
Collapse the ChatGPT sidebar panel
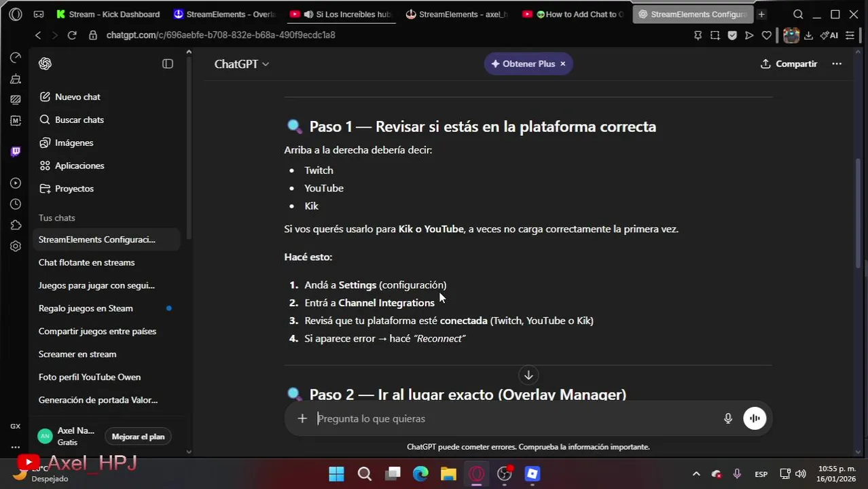pyautogui.click(x=168, y=64)
